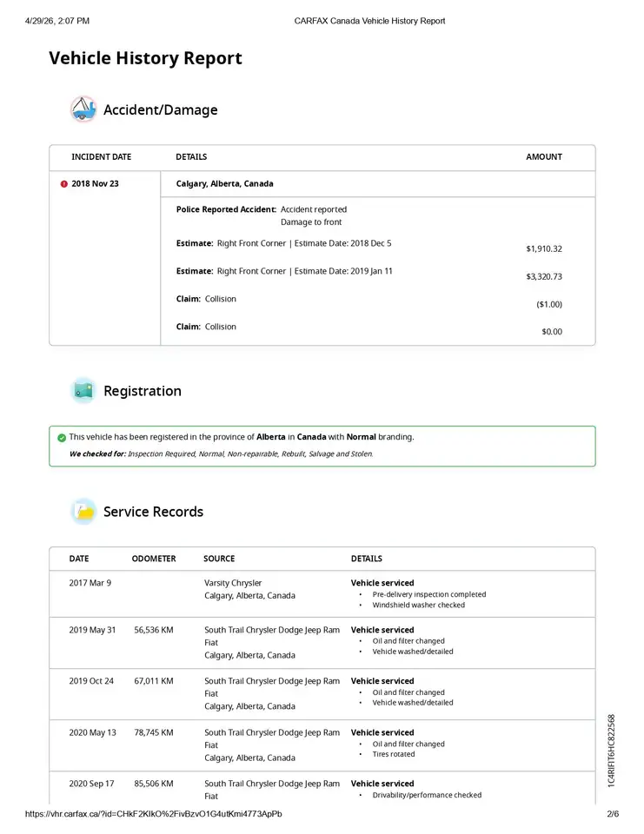Click the Accident/Damage tow truck icon
This screenshot has height=834, width=644.
click(83, 109)
